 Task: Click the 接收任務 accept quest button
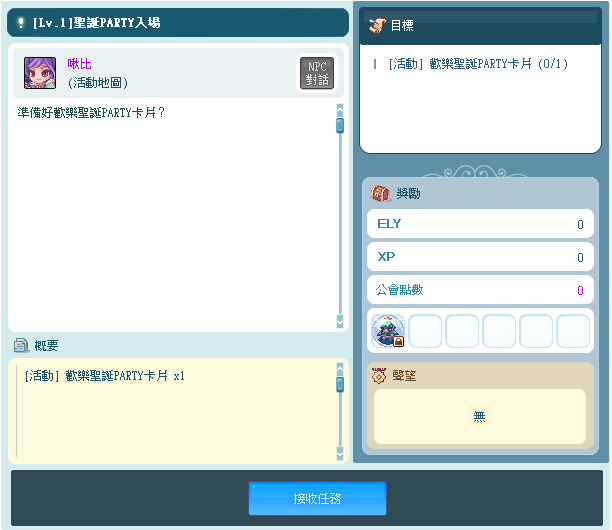tap(317, 498)
